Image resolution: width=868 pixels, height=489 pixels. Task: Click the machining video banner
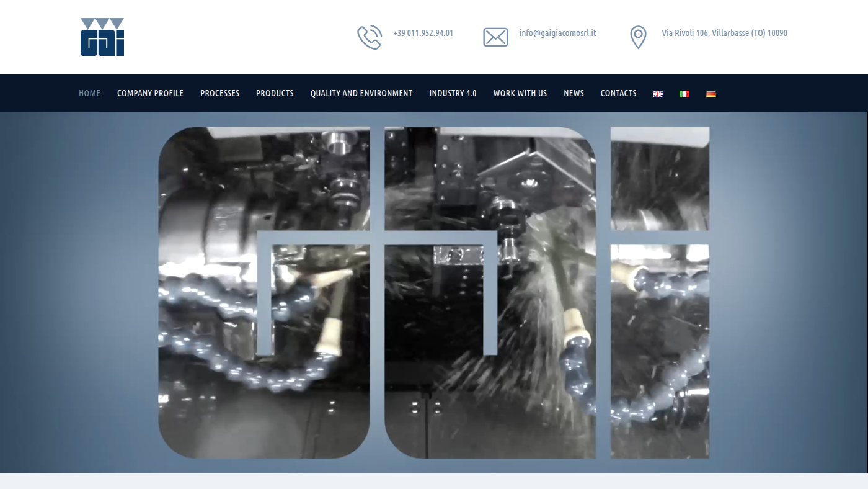tap(434, 292)
